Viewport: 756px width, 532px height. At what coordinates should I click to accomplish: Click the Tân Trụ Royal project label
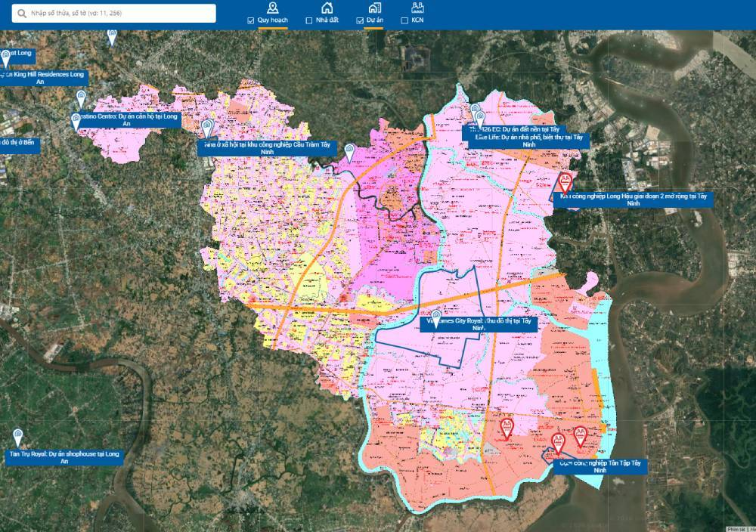pos(64,458)
